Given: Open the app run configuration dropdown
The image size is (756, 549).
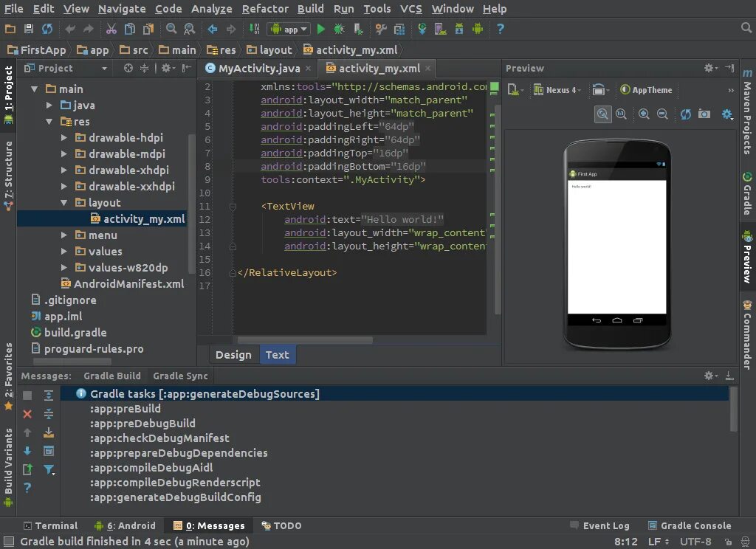Looking at the screenshot, I should tap(289, 30).
